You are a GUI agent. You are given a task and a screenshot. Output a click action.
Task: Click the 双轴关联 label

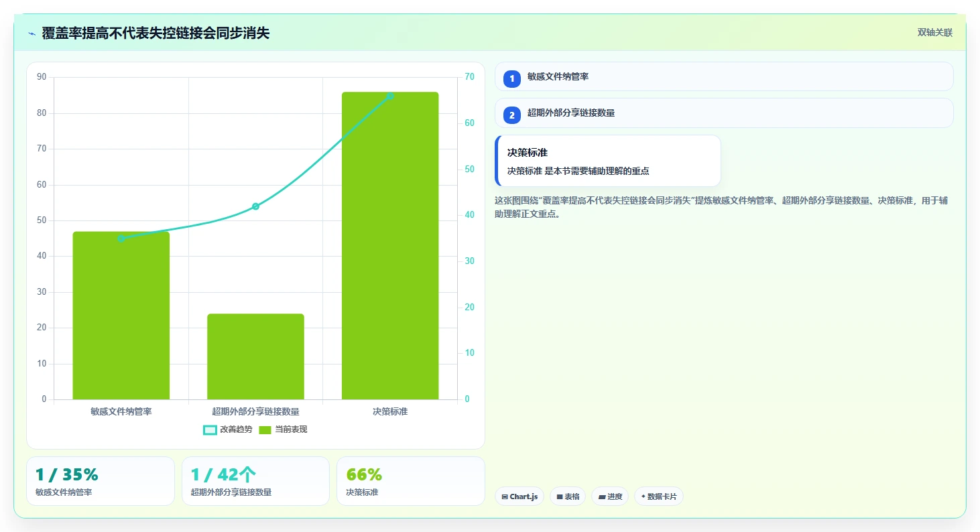pos(934,33)
